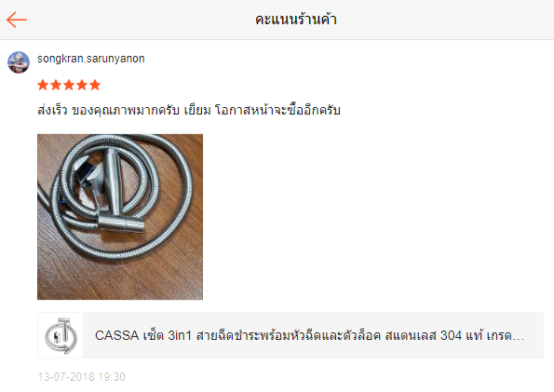Click the fifth rating star
554x392 pixels.
pyautogui.click(x=95, y=85)
